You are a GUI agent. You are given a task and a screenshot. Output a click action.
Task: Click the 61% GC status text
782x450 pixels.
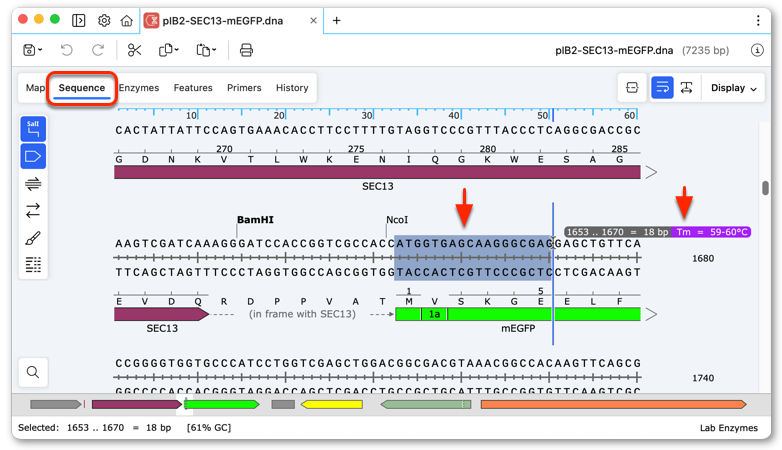(208, 428)
